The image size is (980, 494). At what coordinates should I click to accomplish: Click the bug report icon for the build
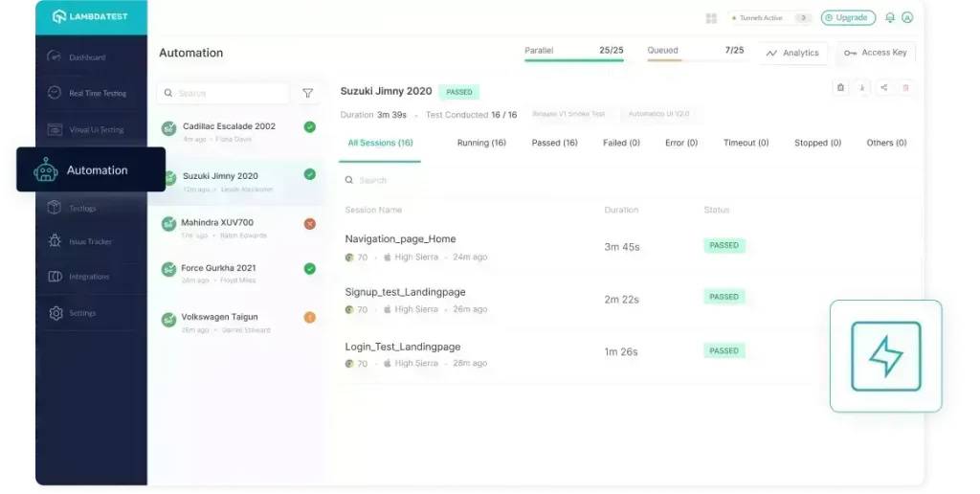pyautogui.click(x=840, y=87)
